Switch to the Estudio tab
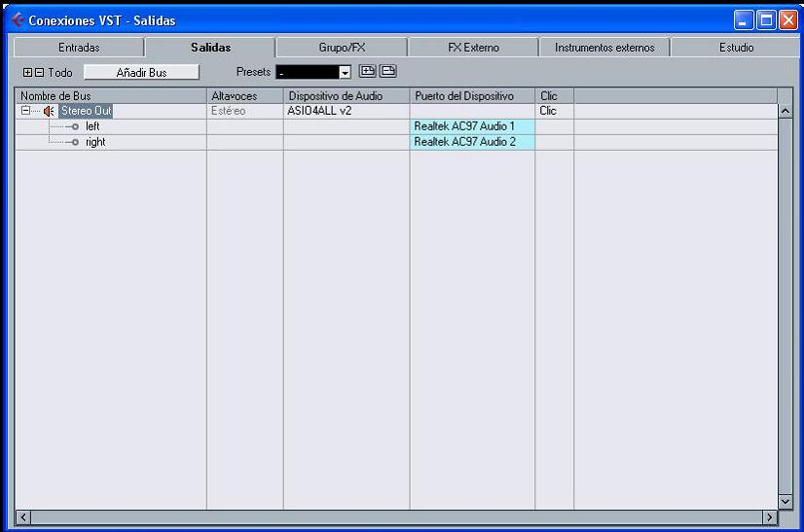This screenshot has height=532, width=804. [x=736, y=48]
